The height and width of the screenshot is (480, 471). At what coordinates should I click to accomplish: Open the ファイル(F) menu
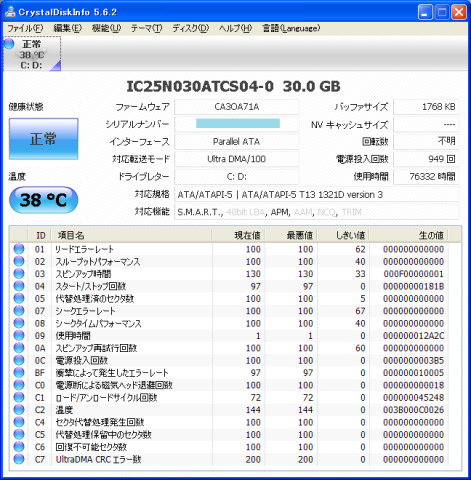25,28
